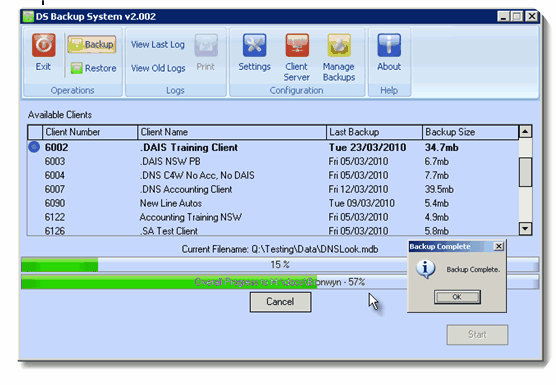Close the DS Backup System window
This screenshot has width=556, height=385.
[x=532, y=17]
